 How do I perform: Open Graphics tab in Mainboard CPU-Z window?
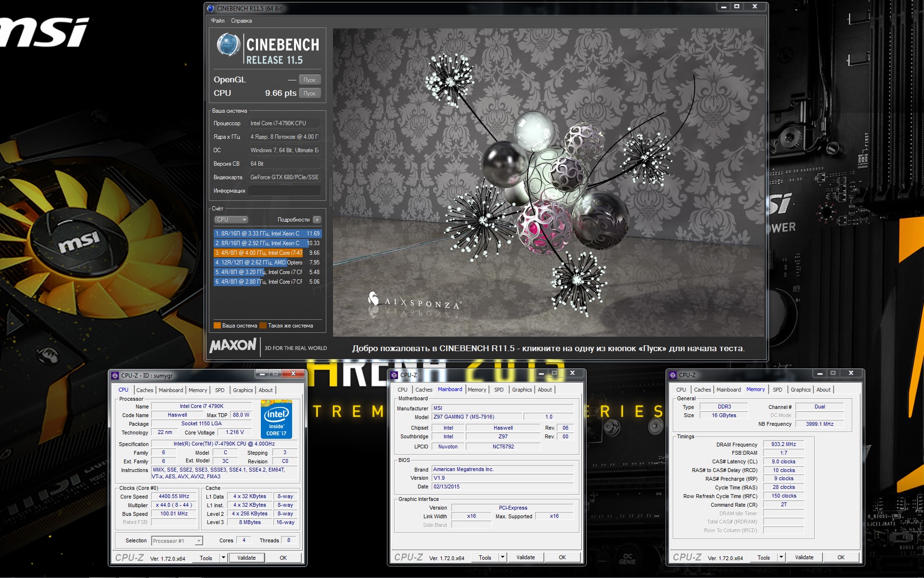point(522,390)
